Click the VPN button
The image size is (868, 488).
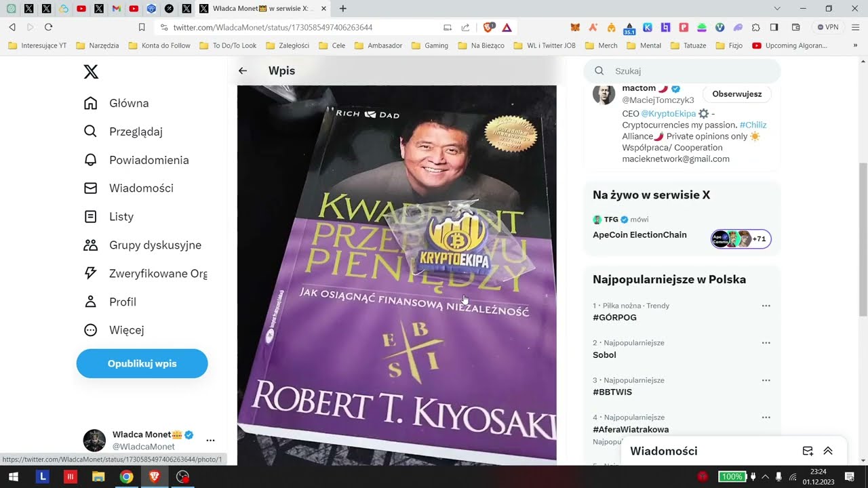pyautogui.click(x=828, y=27)
